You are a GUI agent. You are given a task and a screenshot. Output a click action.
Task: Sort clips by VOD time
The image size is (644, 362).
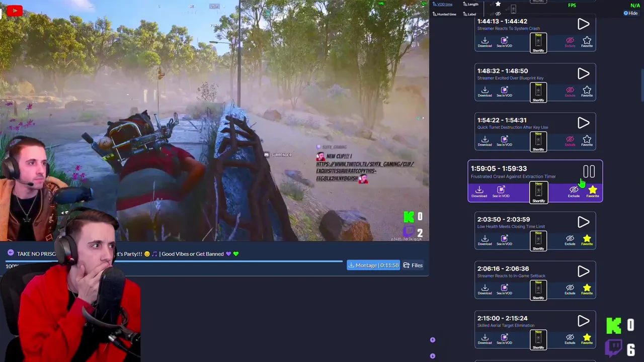[442, 5]
